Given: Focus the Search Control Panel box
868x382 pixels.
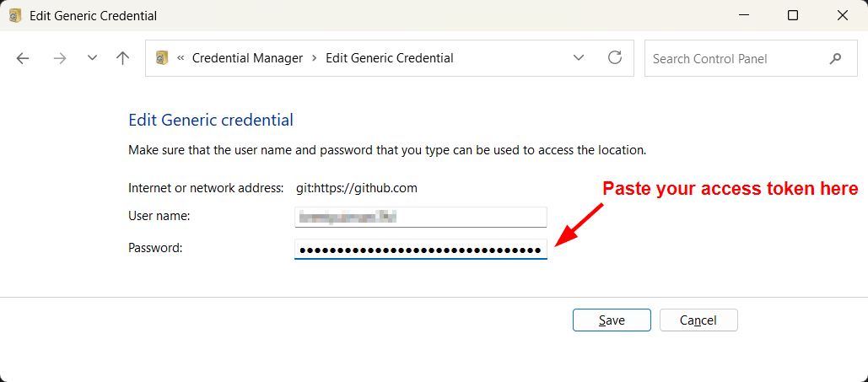Looking at the screenshot, I should 734,59.
